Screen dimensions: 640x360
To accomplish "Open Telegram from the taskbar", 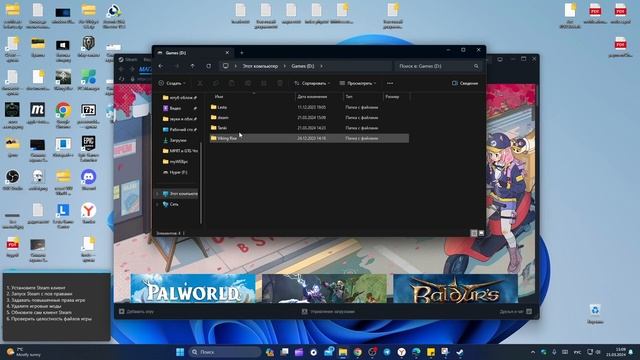I will 387,352.
